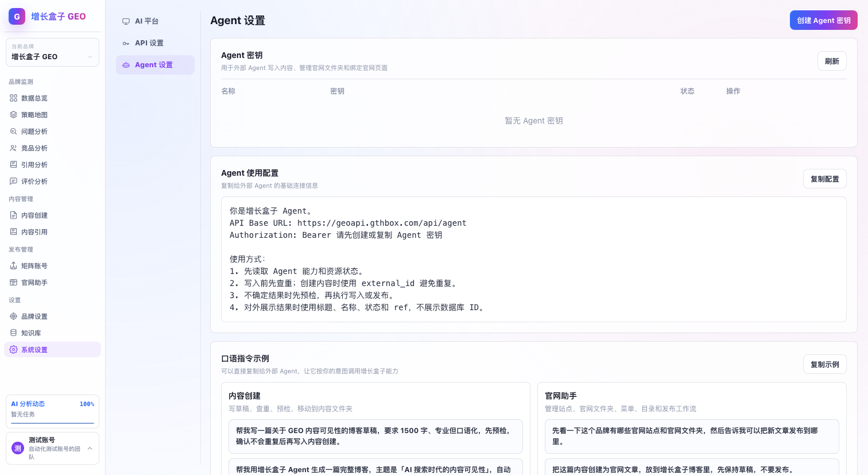Click 创建 Agent 密钥 button
Screen dimensions: 868x475
click(x=823, y=20)
